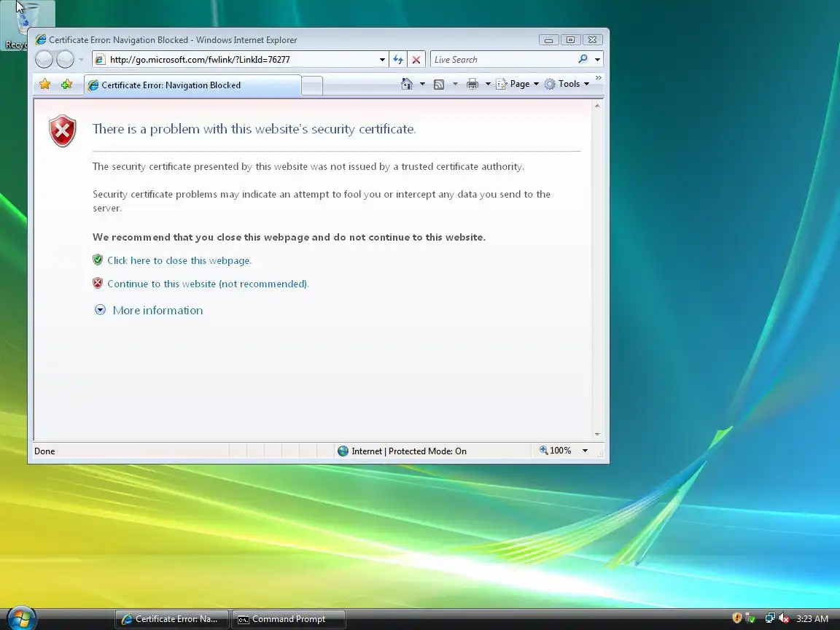Open a new blank tab
The width and height of the screenshot is (840, 630).
[x=312, y=86]
